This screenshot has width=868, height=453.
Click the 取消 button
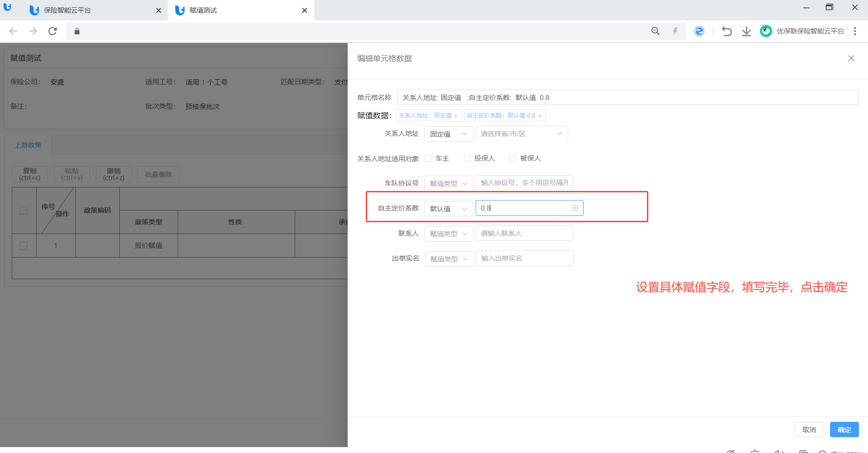coord(809,429)
